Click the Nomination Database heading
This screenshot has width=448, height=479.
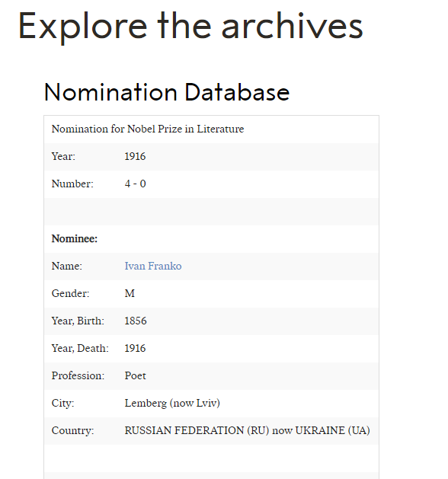pyautogui.click(x=167, y=92)
